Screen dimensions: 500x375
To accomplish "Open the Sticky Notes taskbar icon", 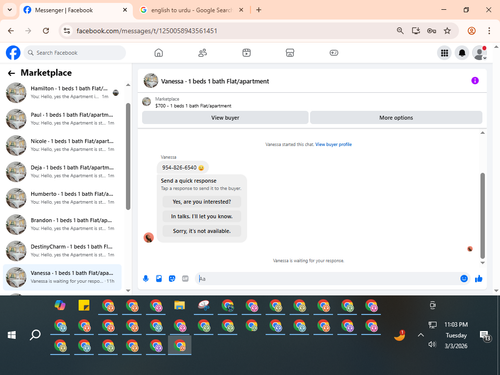I will coord(84,305).
